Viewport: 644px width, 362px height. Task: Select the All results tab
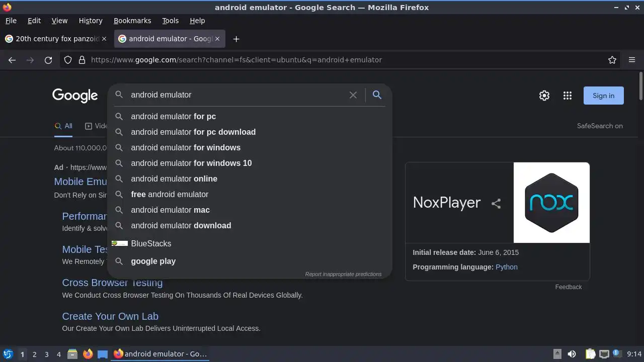click(x=63, y=126)
